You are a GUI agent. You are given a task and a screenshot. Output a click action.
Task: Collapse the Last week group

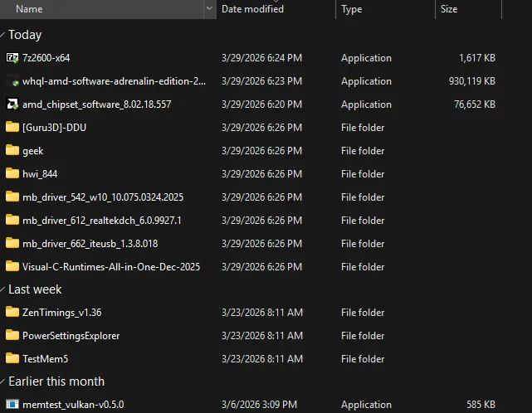[3, 290]
